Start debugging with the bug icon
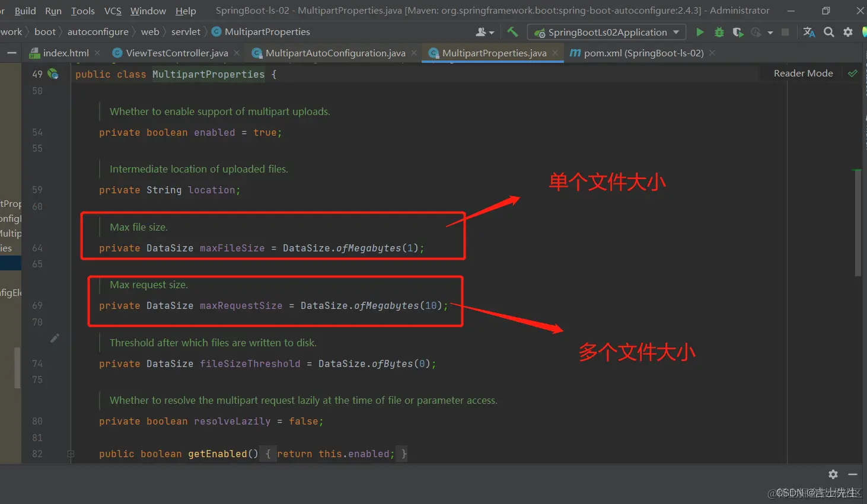Screen dimensions: 867x504 (719, 32)
